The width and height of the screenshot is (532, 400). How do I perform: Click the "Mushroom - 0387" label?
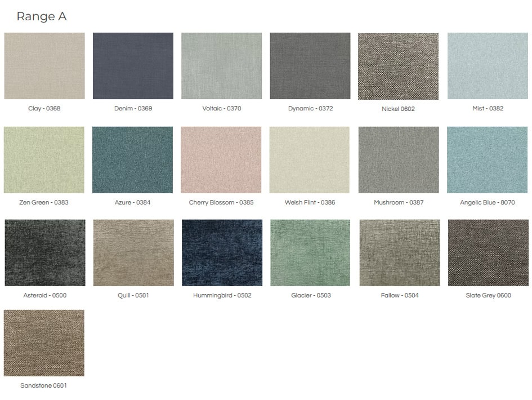coord(399,202)
